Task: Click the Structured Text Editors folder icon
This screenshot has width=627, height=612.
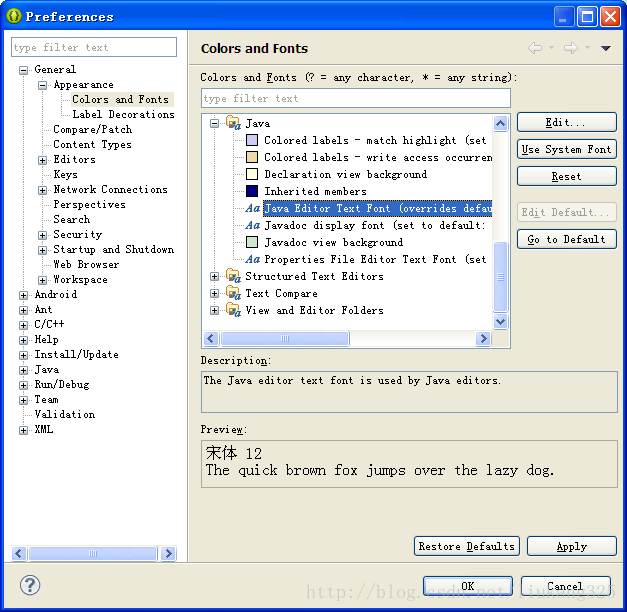Action: (x=233, y=276)
